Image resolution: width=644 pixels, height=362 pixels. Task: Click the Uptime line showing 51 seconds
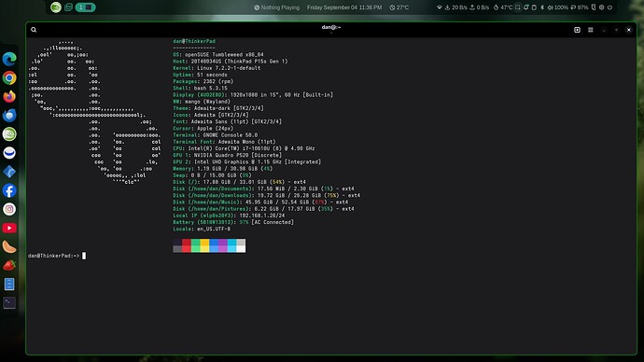coord(200,75)
